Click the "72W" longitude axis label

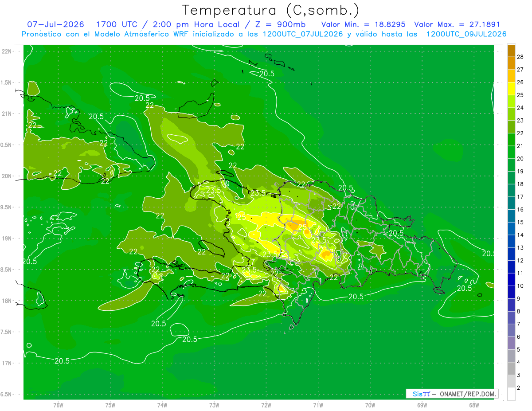pyautogui.click(x=266, y=405)
